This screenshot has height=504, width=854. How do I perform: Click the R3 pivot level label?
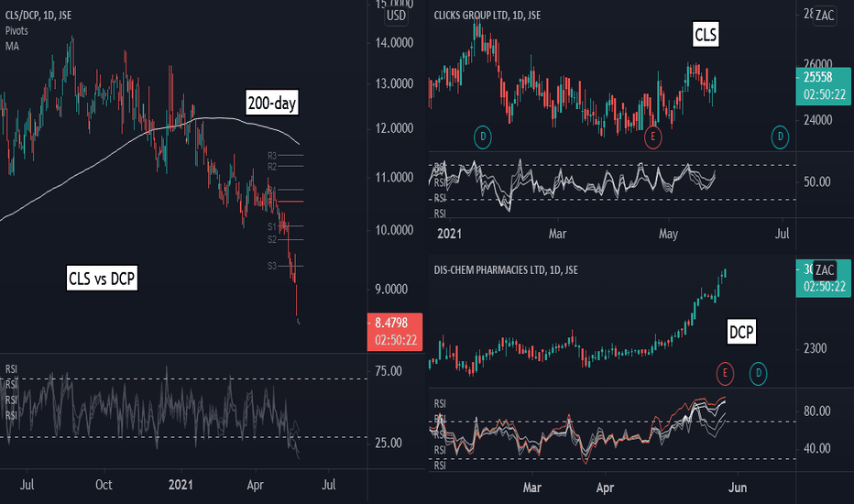coord(272,156)
